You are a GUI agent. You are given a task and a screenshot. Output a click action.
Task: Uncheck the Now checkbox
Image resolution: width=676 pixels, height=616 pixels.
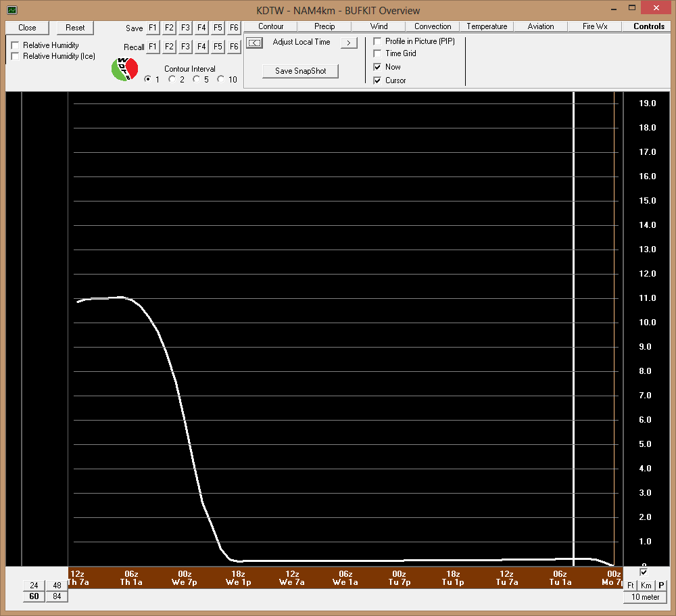[377, 67]
